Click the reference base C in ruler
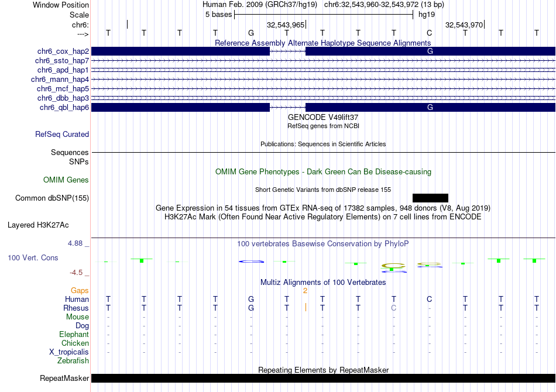 [x=430, y=33]
